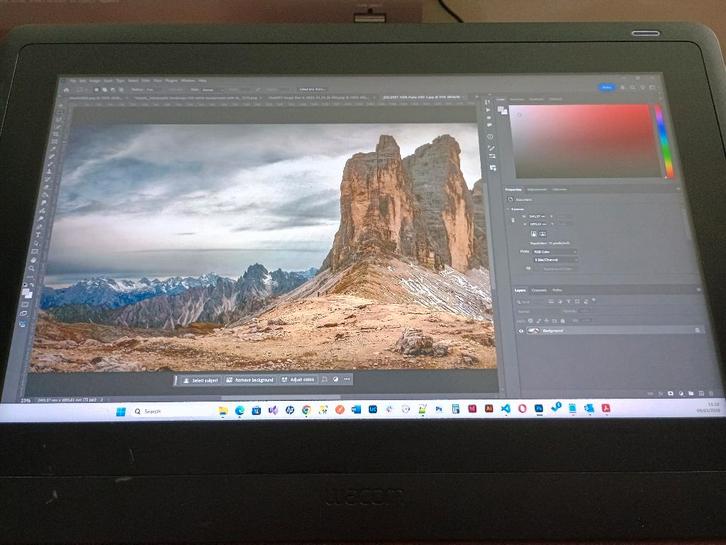Hide the Background layer eye icon
Image resolution: width=726 pixels, height=545 pixels.
click(520, 331)
